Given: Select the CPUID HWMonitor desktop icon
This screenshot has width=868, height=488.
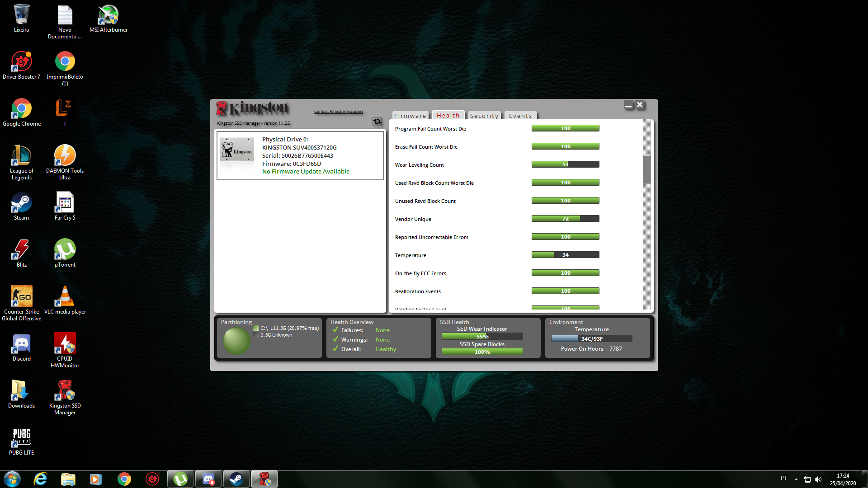Looking at the screenshot, I should (65, 351).
